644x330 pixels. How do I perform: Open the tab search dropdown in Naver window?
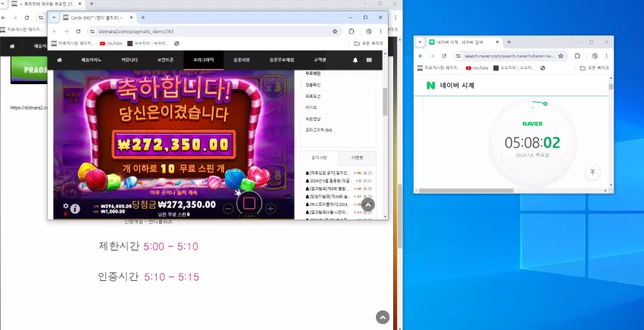(420, 42)
